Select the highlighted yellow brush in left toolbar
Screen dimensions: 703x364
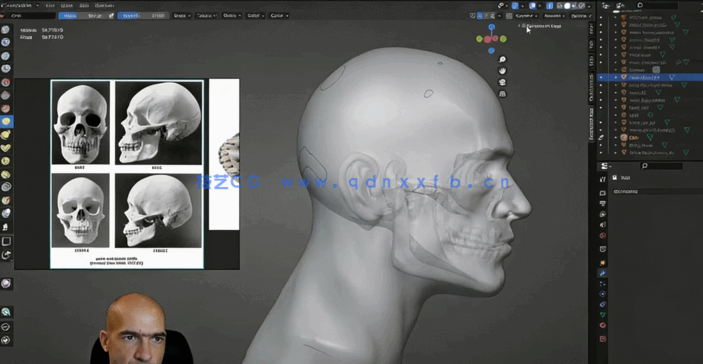click(x=5, y=121)
